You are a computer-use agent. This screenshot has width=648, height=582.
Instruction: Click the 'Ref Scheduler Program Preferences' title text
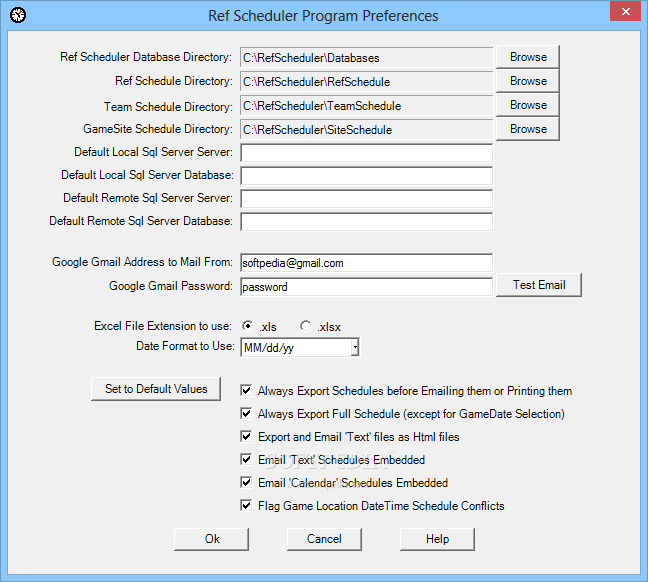click(323, 16)
